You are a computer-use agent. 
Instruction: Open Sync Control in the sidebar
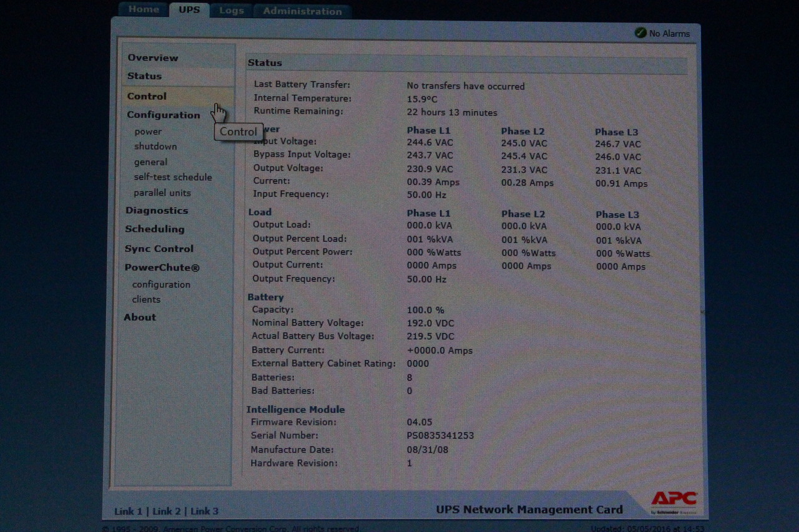click(159, 248)
